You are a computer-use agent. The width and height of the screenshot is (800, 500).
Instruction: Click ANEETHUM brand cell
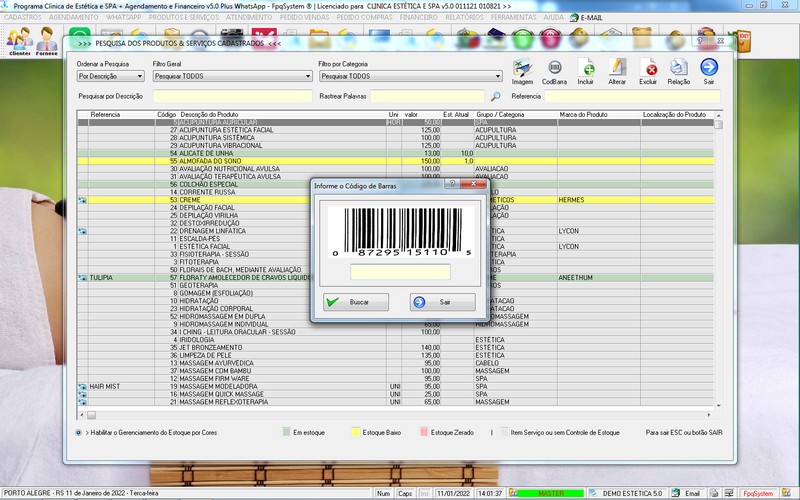pyautogui.click(x=599, y=278)
